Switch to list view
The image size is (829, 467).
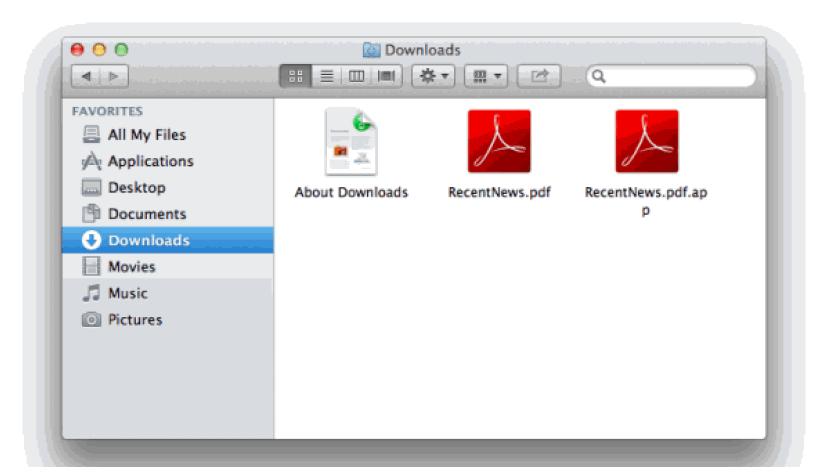tap(325, 76)
